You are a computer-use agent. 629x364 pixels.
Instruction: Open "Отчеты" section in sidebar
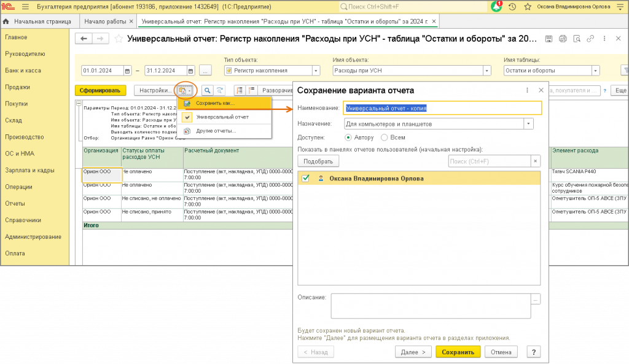pos(15,204)
